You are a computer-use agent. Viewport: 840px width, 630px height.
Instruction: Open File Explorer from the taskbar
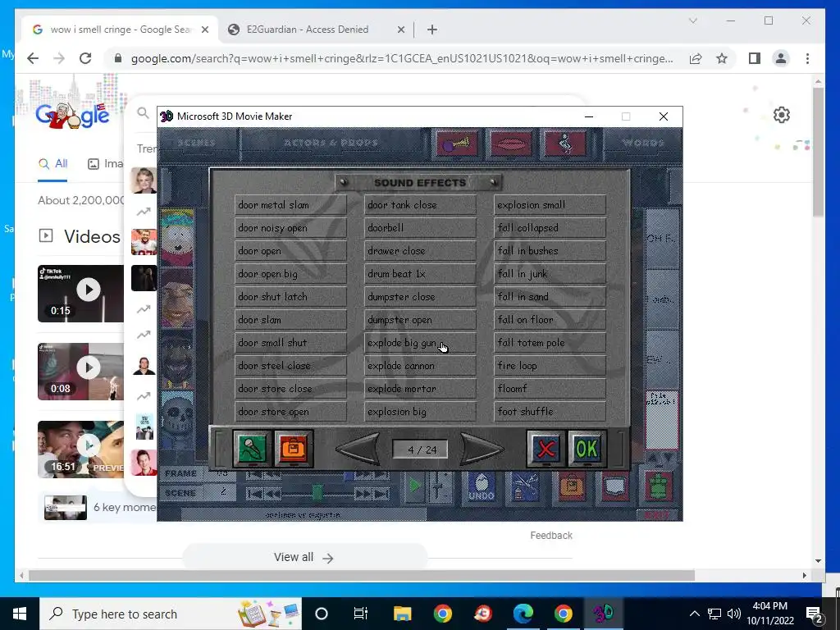point(402,614)
